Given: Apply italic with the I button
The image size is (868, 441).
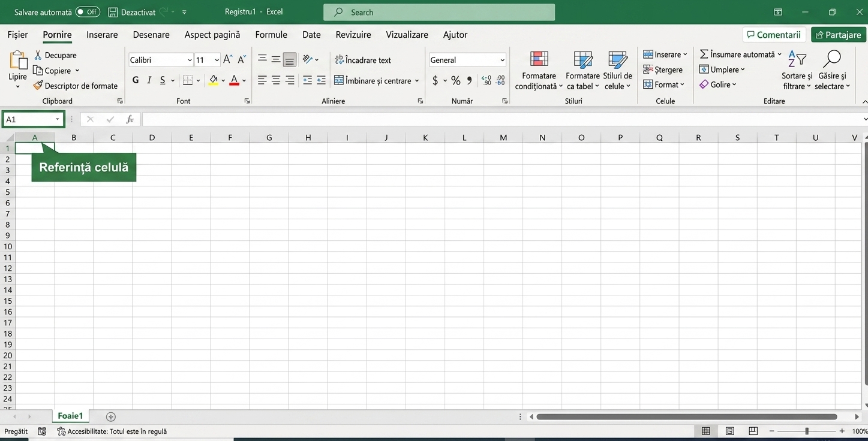Looking at the screenshot, I should pyautogui.click(x=149, y=80).
